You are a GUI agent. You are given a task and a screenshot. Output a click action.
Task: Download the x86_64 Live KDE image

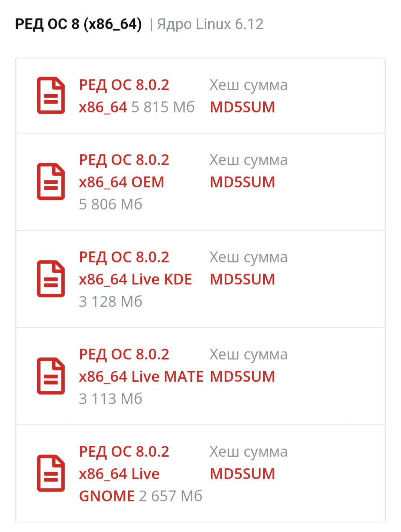[x=135, y=268]
